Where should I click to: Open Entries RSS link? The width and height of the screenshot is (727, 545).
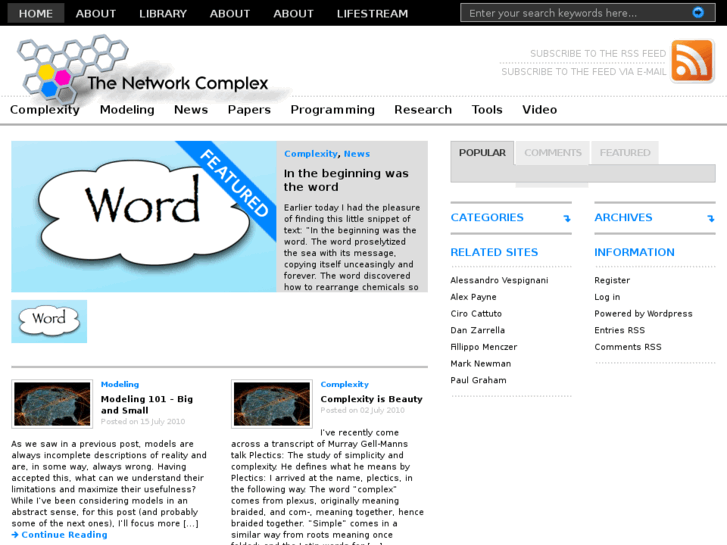(619, 330)
